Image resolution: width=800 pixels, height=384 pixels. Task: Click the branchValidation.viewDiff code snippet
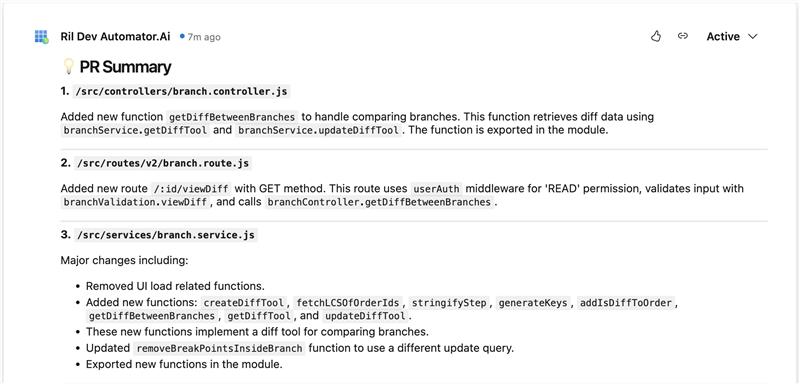click(135, 202)
